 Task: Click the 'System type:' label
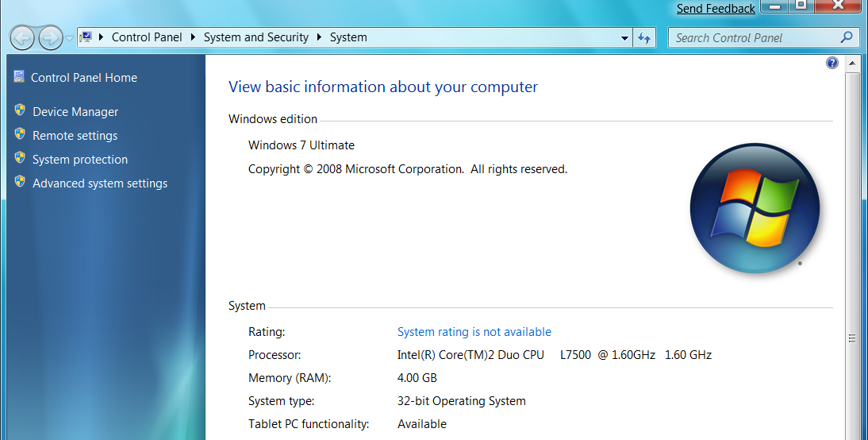(281, 401)
